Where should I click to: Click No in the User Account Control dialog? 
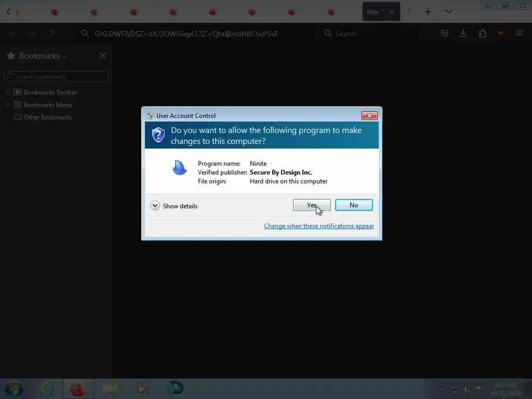tap(354, 205)
